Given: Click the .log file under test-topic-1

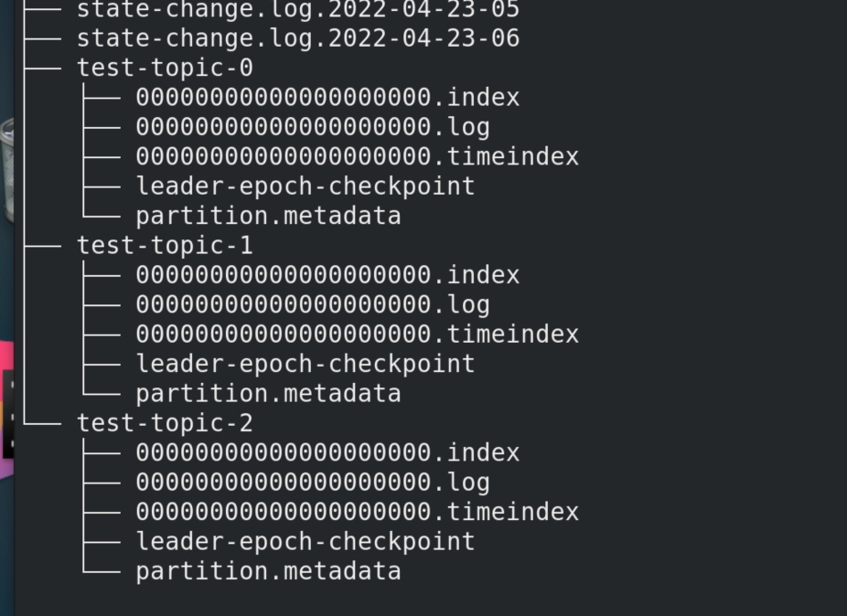Looking at the screenshot, I should point(313,305).
